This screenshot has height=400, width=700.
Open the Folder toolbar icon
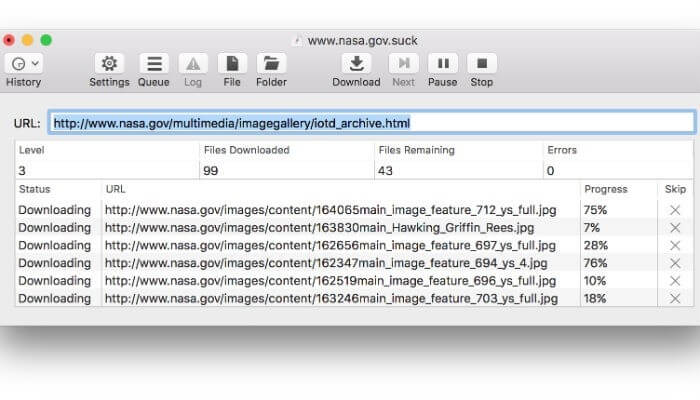[x=271, y=64]
